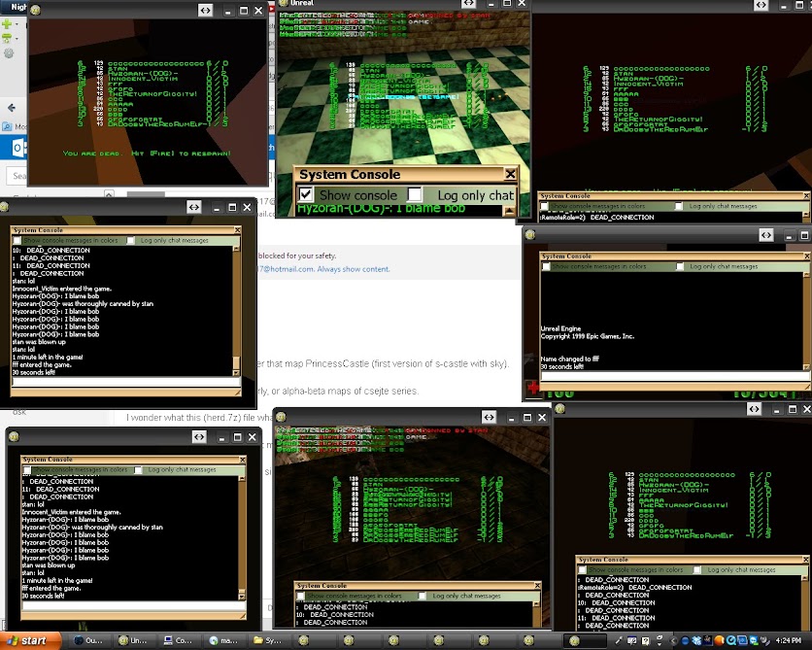Viewport: 812px width, 650px height.
Task: Click the magnifier page icon beside 'Mo' in the browser
Action: (x=7, y=126)
